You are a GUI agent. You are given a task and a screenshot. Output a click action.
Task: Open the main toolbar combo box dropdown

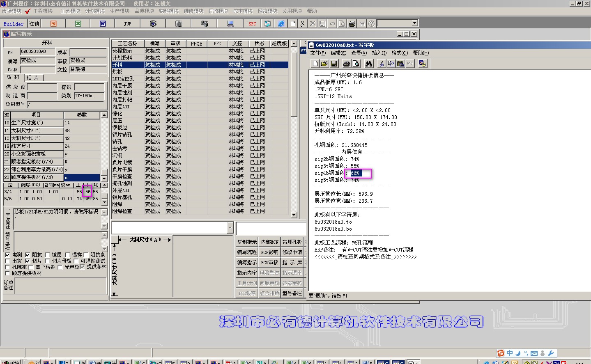[414, 23]
